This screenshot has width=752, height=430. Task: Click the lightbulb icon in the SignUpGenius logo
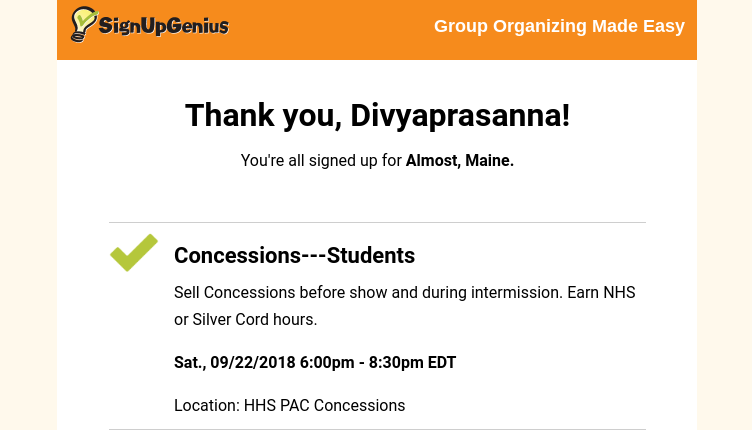tap(84, 24)
